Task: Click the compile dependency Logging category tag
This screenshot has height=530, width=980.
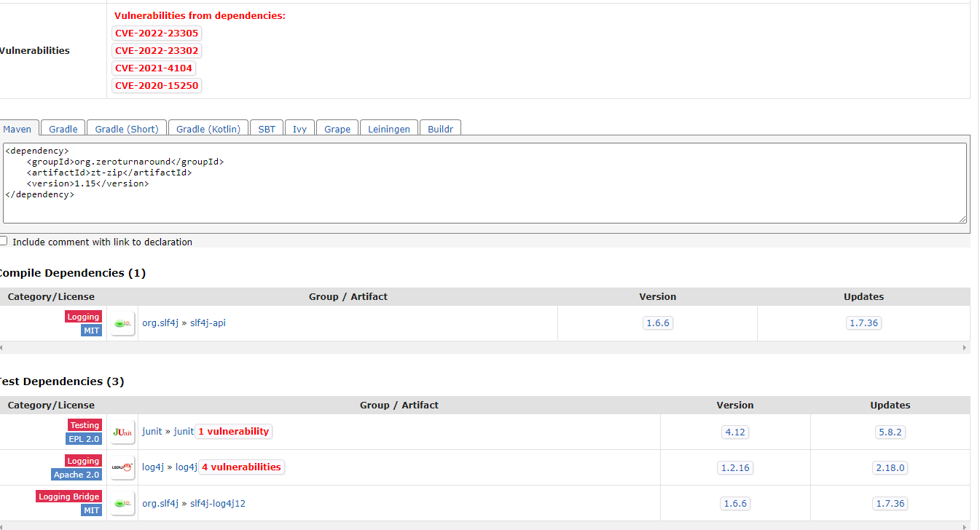Action: [x=83, y=317]
